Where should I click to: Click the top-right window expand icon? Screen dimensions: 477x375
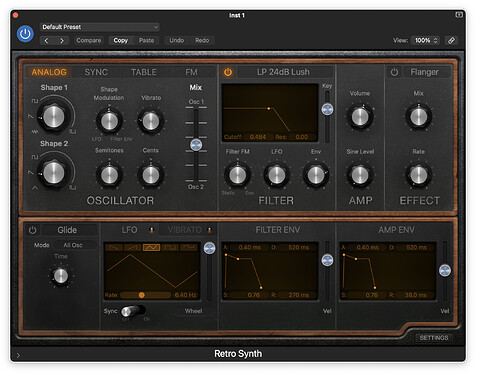pyautogui.click(x=459, y=15)
